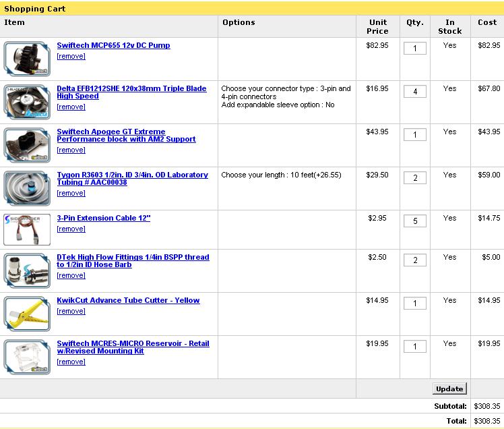504x429 pixels.
Task: Open DTek High Flow Fittings link
Action: click(x=133, y=260)
